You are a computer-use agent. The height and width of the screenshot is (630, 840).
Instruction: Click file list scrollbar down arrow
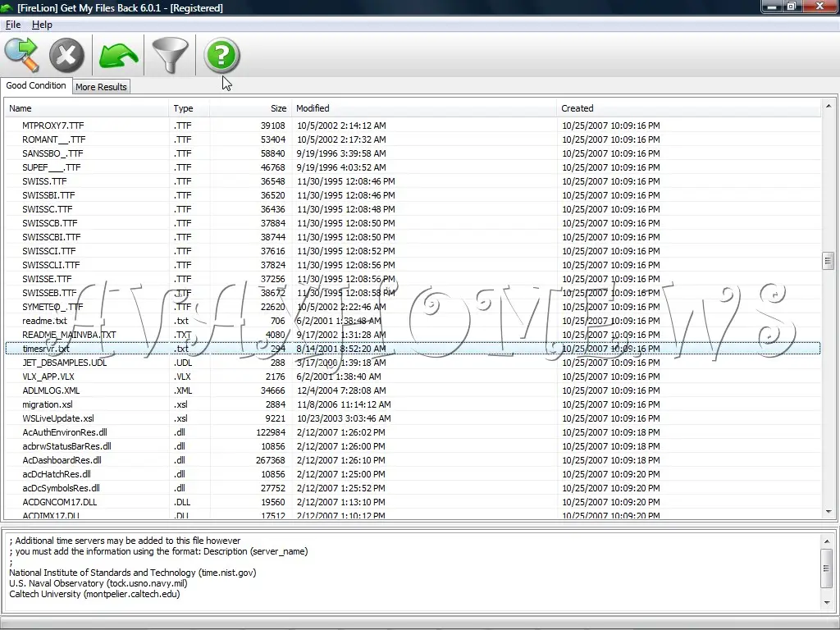pos(829,512)
